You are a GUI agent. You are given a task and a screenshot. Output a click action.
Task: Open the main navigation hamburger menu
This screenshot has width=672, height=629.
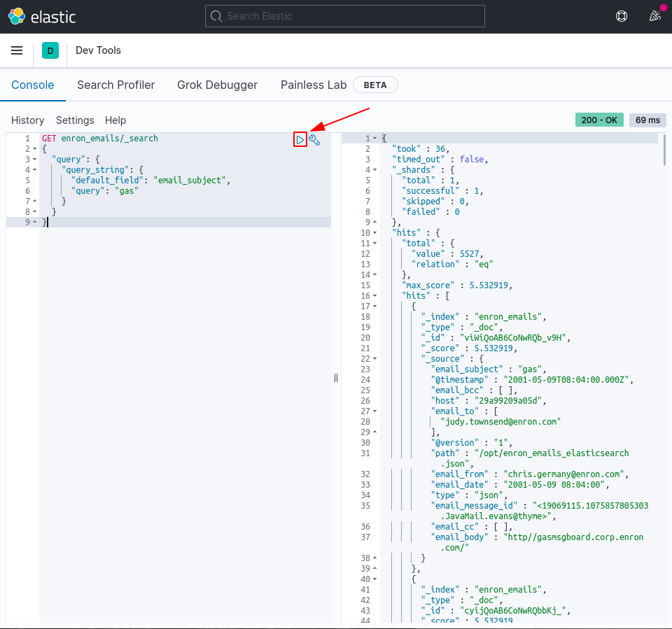(17, 50)
